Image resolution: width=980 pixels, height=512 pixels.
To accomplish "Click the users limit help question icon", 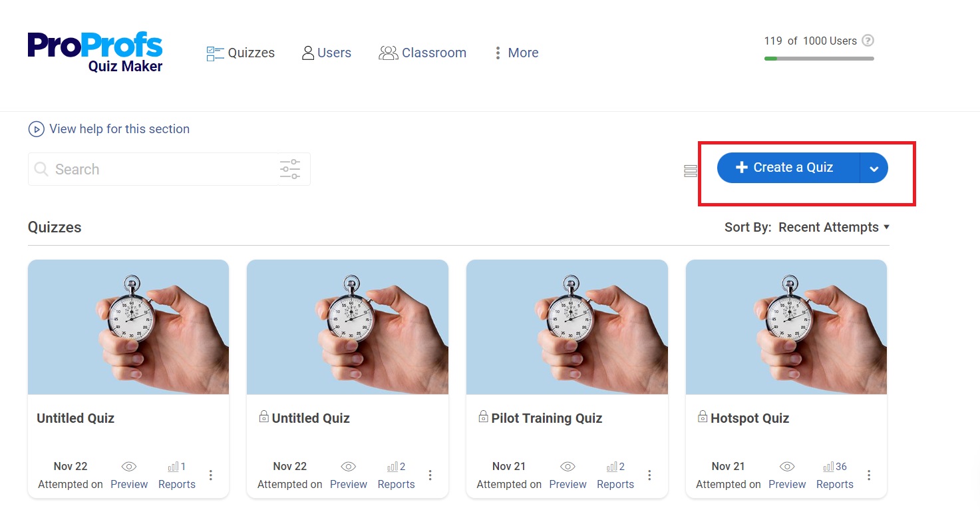I will 868,41.
